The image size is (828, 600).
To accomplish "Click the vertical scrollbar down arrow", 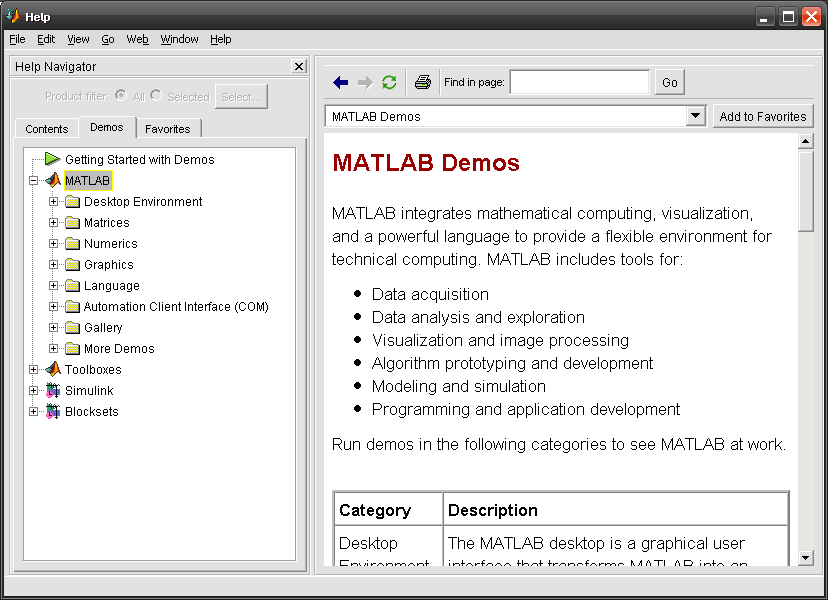I will [806, 557].
